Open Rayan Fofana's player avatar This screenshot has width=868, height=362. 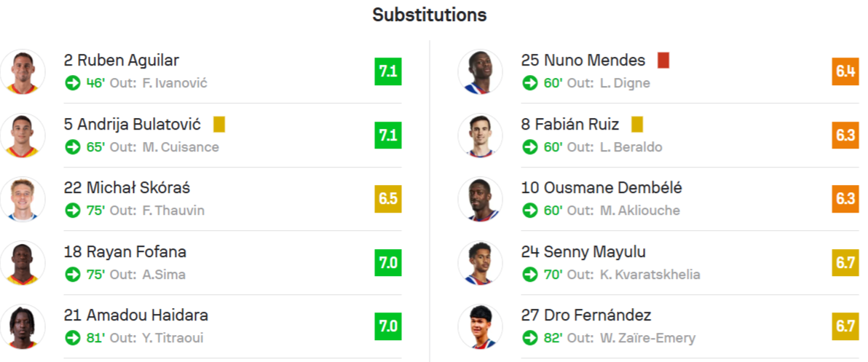(x=23, y=263)
